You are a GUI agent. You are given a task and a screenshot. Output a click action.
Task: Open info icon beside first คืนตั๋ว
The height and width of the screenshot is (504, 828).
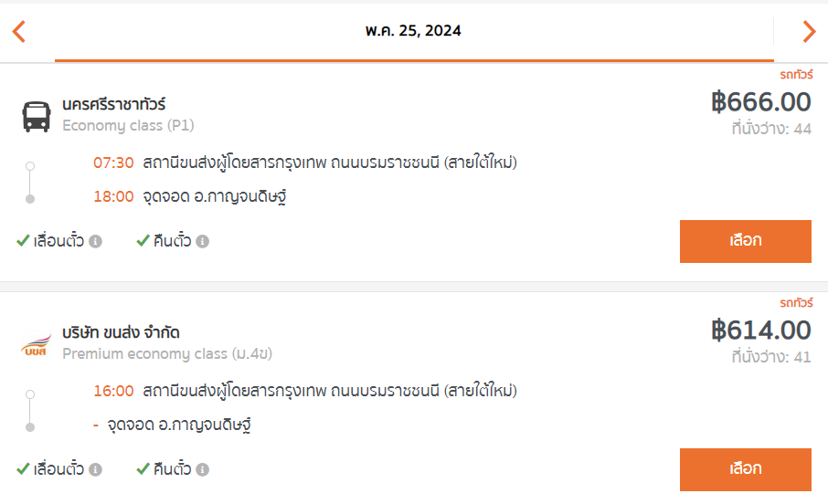tap(203, 241)
